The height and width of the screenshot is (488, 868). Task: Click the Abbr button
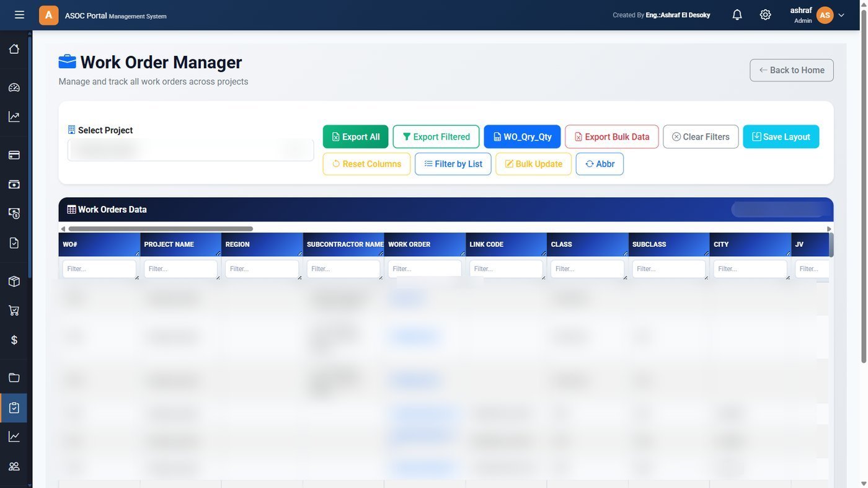(x=600, y=164)
